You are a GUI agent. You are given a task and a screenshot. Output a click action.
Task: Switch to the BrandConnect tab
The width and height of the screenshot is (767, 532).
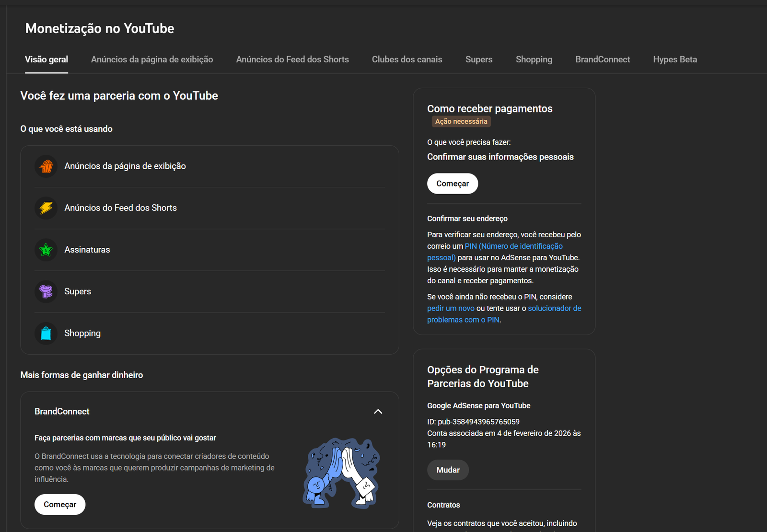603,59
